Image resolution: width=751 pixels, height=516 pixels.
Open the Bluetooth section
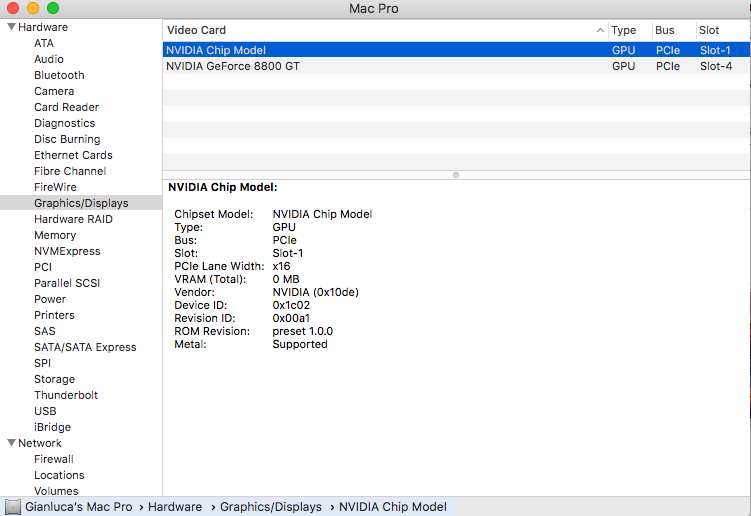point(59,75)
